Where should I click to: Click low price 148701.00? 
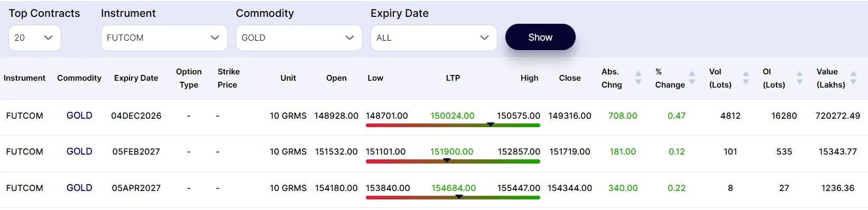tap(387, 116)
